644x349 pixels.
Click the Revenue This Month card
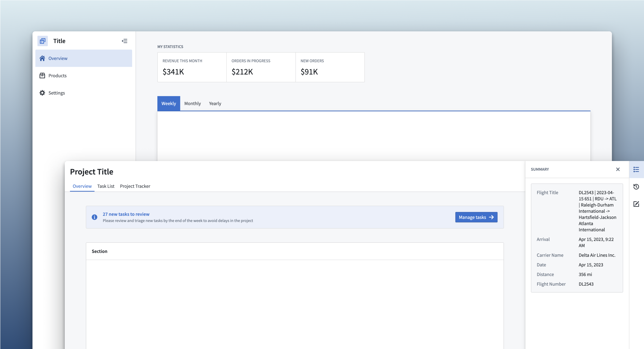(x=192, y=67)
